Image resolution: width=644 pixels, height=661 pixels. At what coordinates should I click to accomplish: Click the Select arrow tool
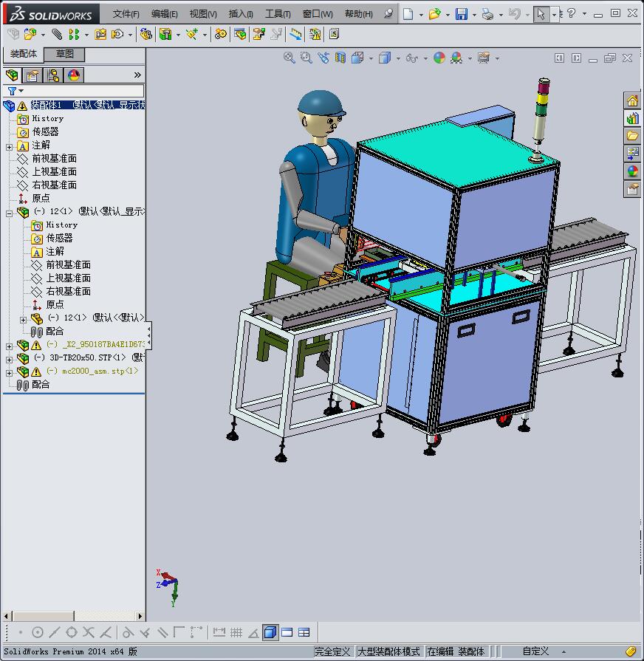[x=541, y=14]
